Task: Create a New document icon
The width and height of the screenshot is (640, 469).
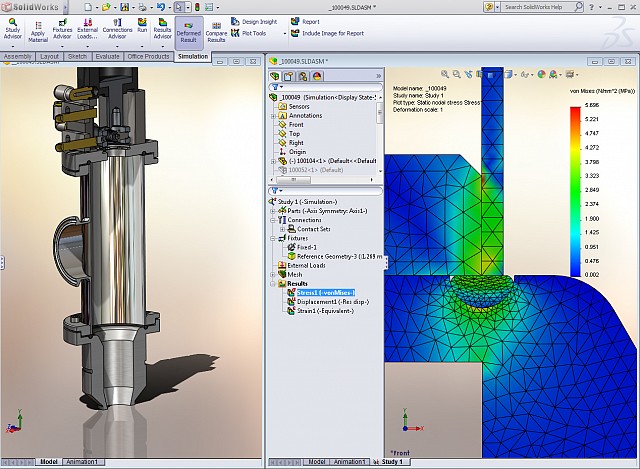Action: click(x=88, y=7)
